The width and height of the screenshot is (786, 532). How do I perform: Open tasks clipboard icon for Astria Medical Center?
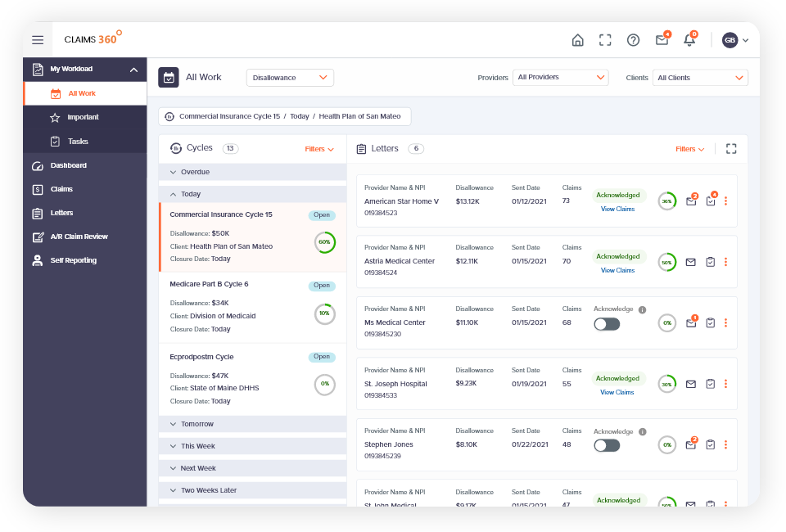coord(711,262)
